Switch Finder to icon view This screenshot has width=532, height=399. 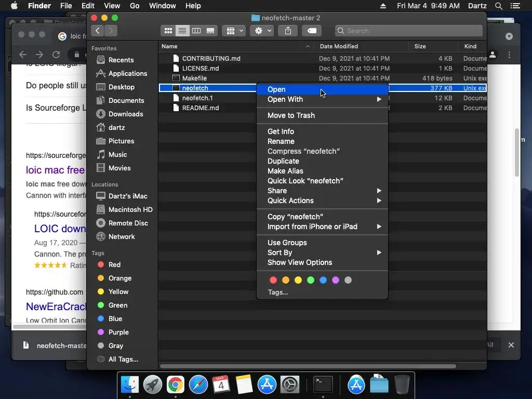click(168, 31)
